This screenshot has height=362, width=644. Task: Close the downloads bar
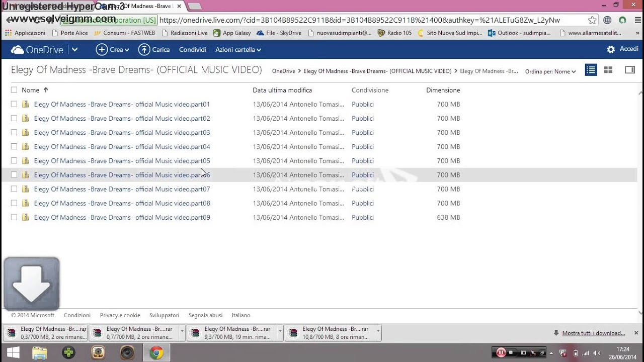636,333
